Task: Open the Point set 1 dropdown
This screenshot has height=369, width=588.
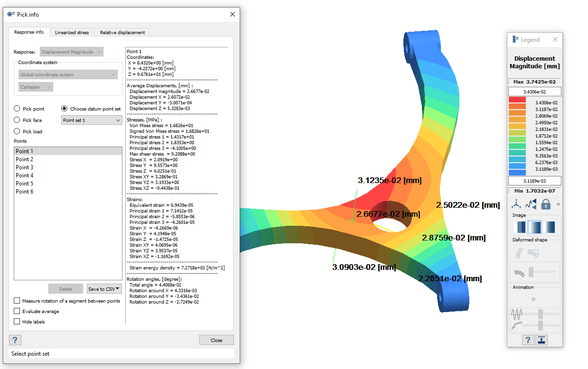Action: (92, 120)
